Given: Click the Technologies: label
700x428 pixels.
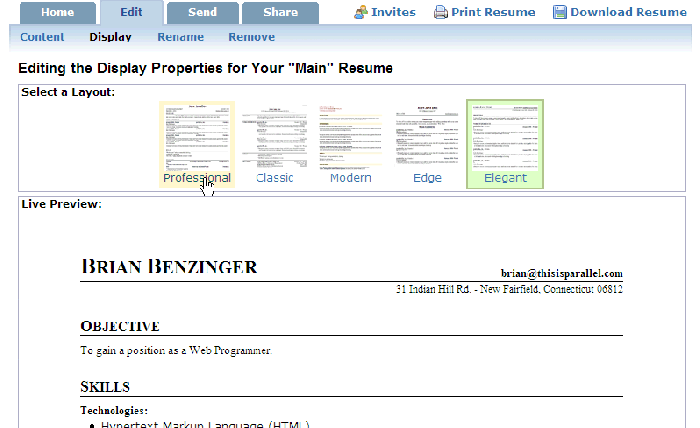Looking at the screenshot, I should (x=114, y=410).
